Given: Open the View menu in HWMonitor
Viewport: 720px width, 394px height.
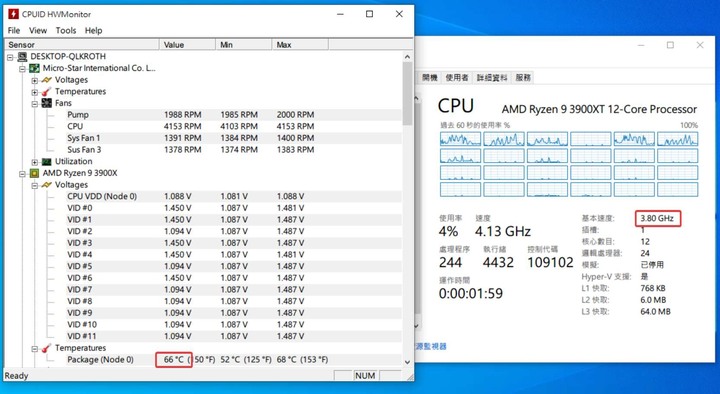Looking at the screenshot, I should click(38, 30).
